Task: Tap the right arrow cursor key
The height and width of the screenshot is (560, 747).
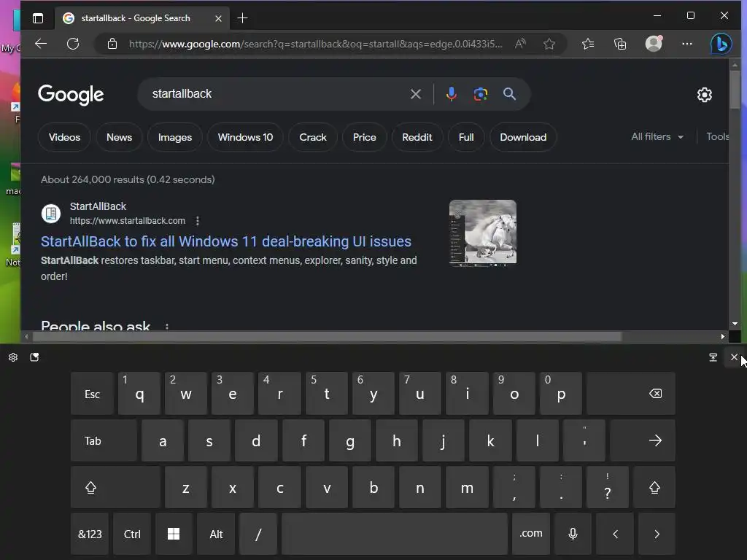Action: coord(657,534)
